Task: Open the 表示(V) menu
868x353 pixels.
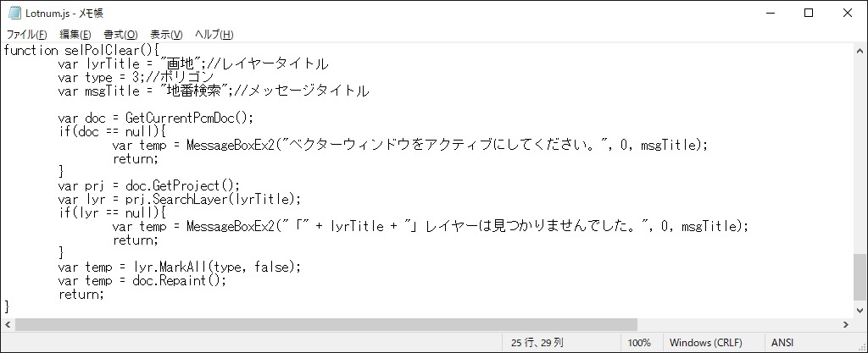Action: point(166,34)
